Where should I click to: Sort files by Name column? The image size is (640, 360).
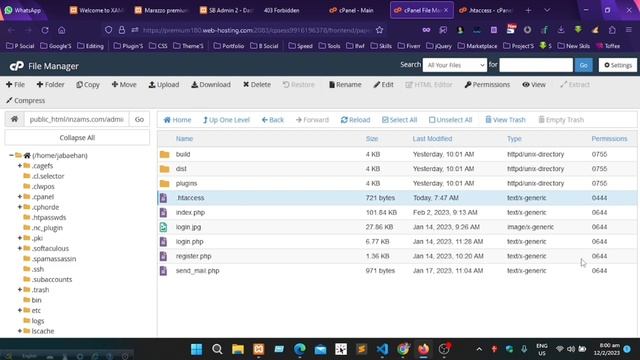tap(184, 139)
